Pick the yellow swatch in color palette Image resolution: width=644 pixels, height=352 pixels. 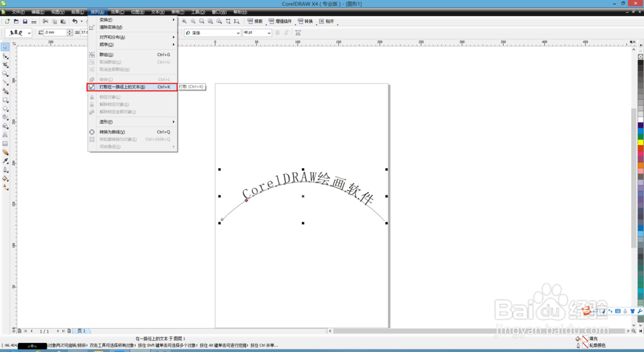(x=641, y=142)
